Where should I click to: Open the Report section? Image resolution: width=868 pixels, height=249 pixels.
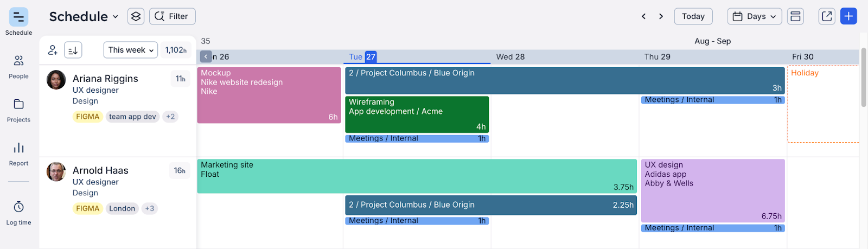click(x=18, y=153)
